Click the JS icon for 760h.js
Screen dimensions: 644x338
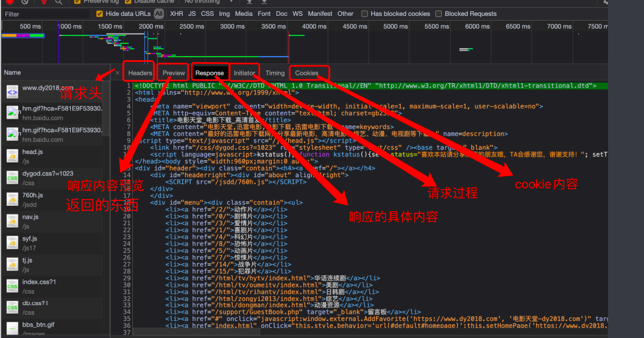pos(12,200)
